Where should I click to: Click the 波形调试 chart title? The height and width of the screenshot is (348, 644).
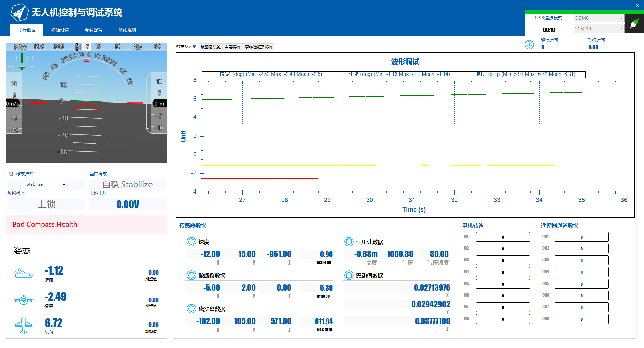[x=405, y=62]
